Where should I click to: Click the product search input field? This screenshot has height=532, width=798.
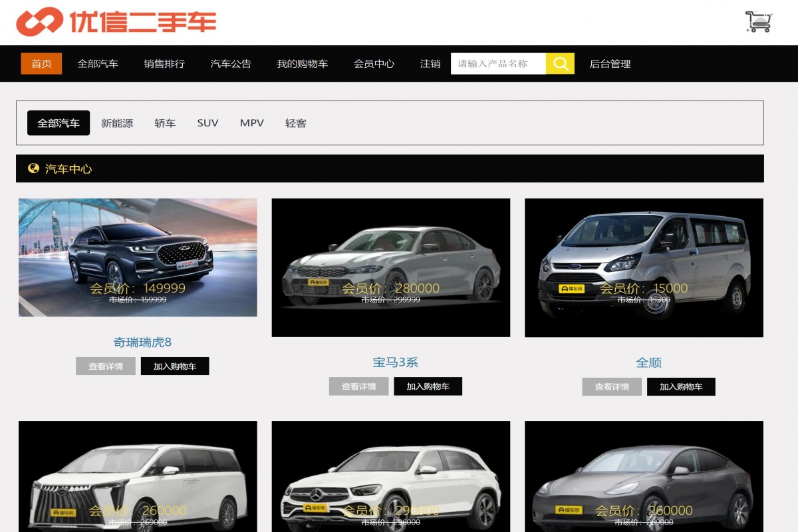[499, 63]
